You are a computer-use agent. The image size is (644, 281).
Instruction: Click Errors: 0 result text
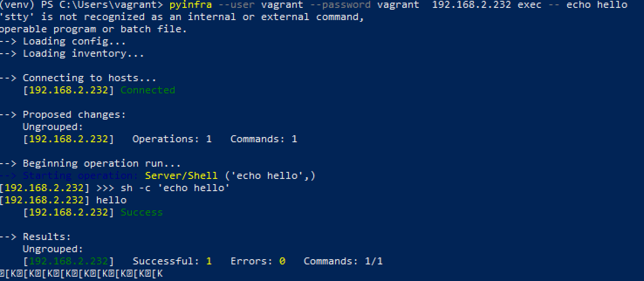258,261
